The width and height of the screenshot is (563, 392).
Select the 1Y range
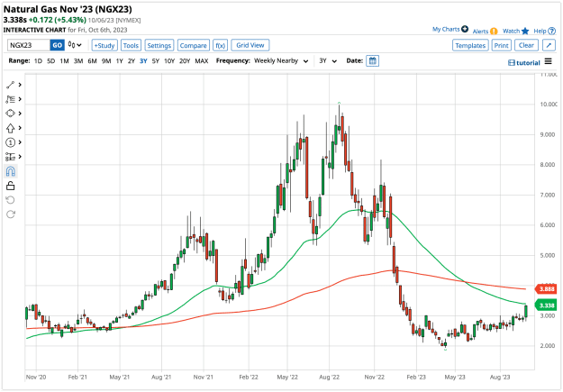[119, 61]
